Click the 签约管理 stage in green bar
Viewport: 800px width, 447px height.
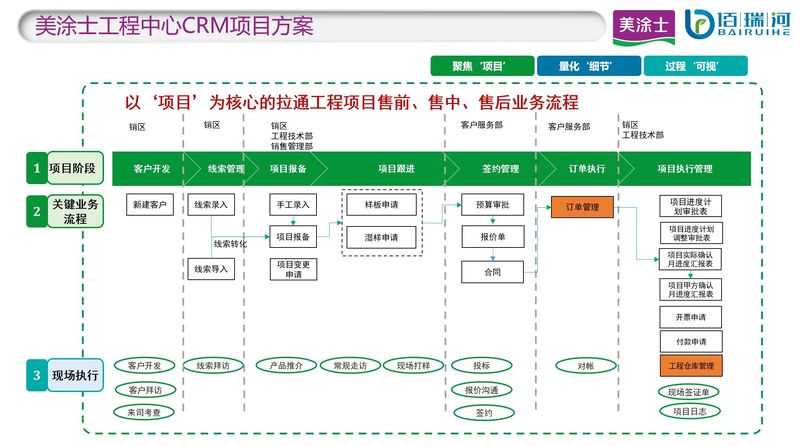point(495,169)
